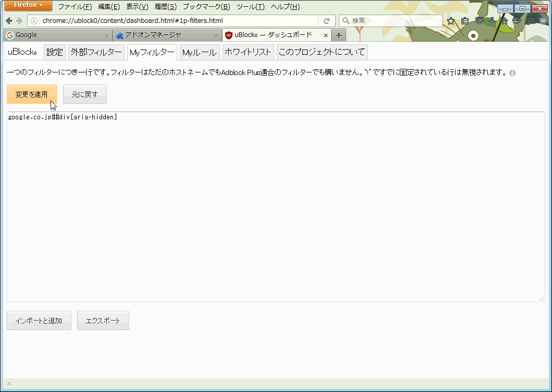Select the Myフィルター dashboard tab

coord(152,53)
